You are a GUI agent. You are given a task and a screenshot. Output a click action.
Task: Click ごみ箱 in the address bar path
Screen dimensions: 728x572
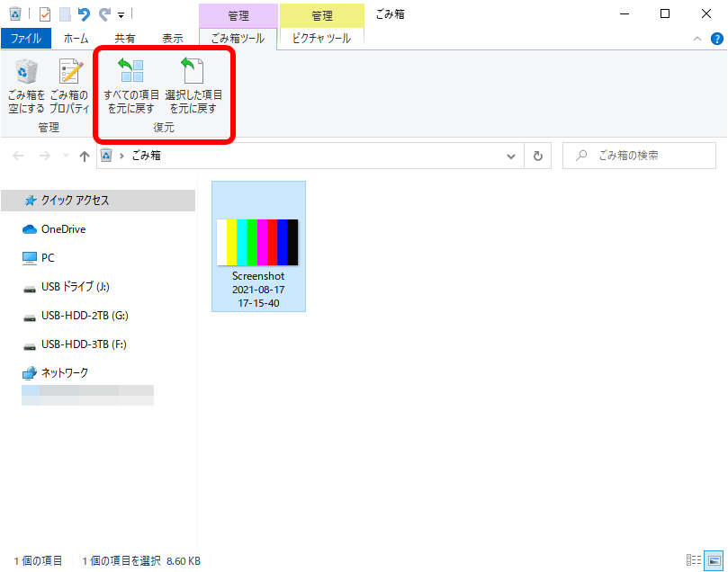click(147, 156)
